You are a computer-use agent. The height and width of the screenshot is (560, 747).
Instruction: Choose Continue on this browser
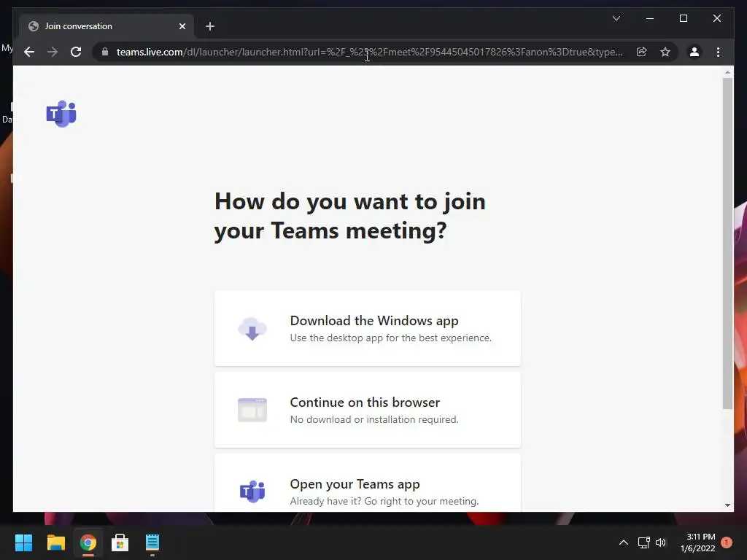point(368,410)
